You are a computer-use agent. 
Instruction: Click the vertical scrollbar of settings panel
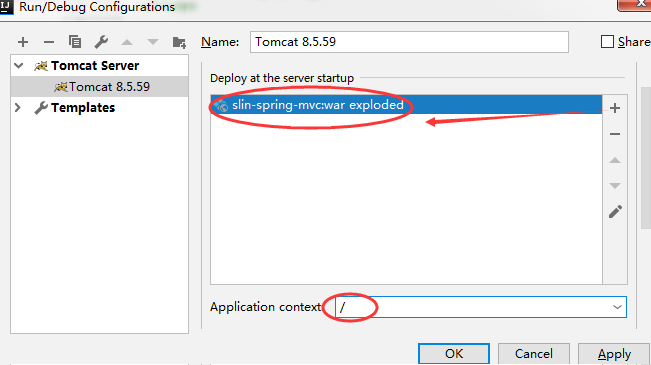(646, 158)
